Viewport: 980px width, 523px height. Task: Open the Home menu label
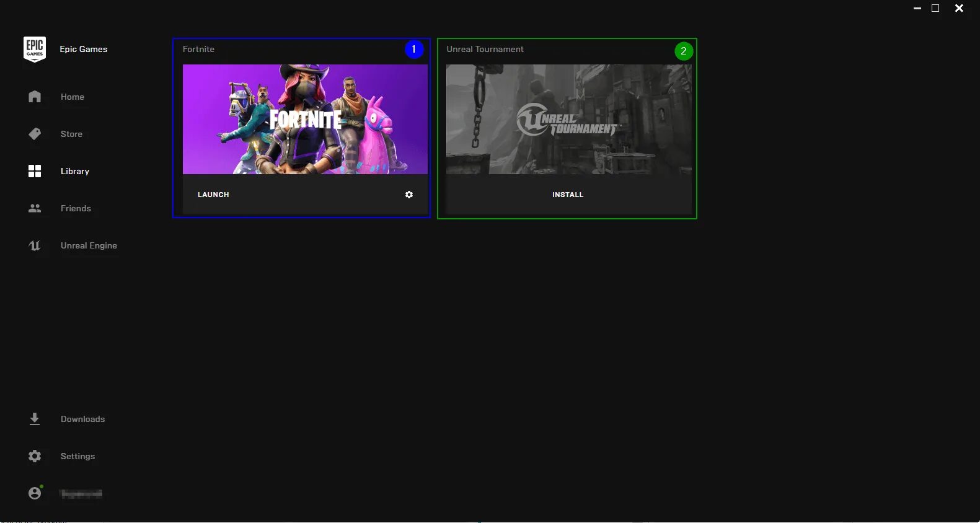coord(73,97)
